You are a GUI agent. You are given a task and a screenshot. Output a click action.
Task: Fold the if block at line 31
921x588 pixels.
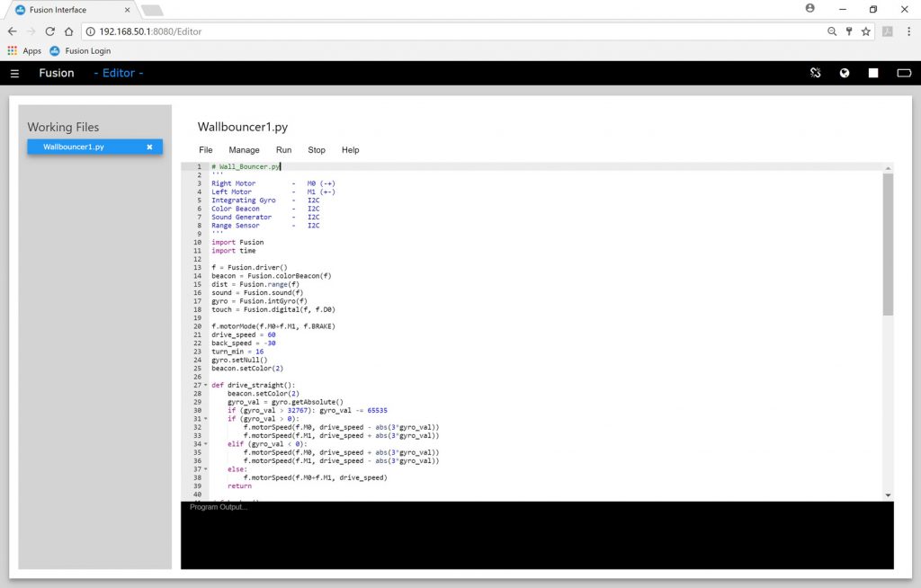(x=206, y=419)
